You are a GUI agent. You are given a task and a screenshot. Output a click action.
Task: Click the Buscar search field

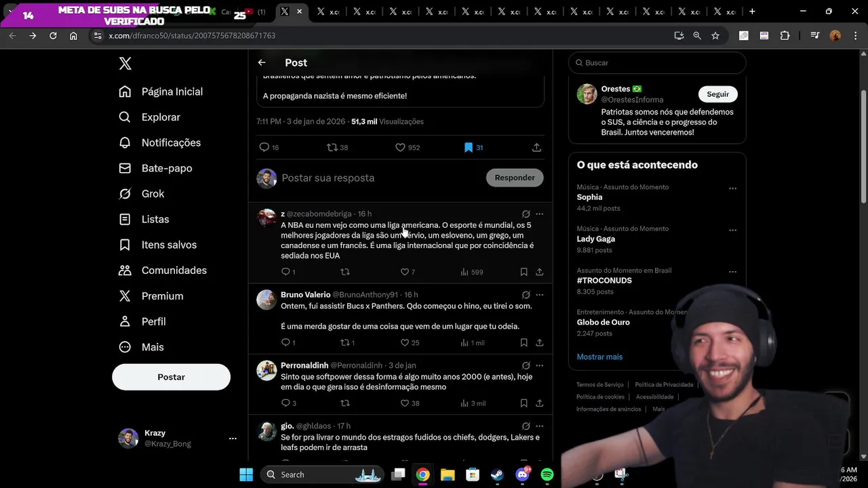coord(657,62)
